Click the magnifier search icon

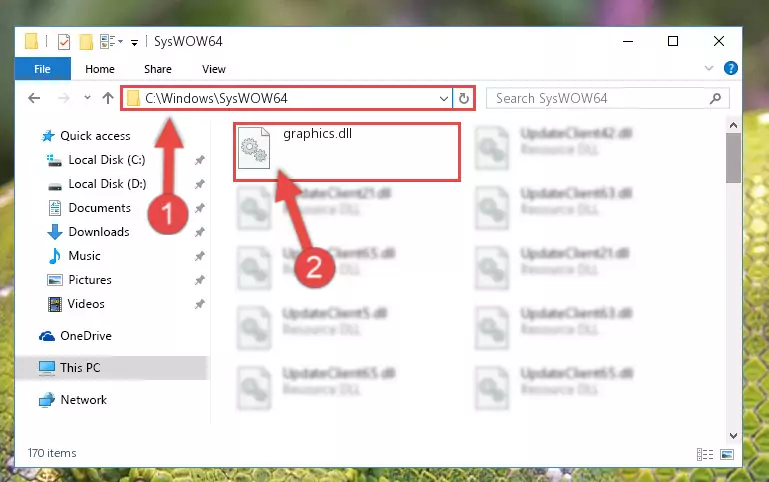click(716, 99)
